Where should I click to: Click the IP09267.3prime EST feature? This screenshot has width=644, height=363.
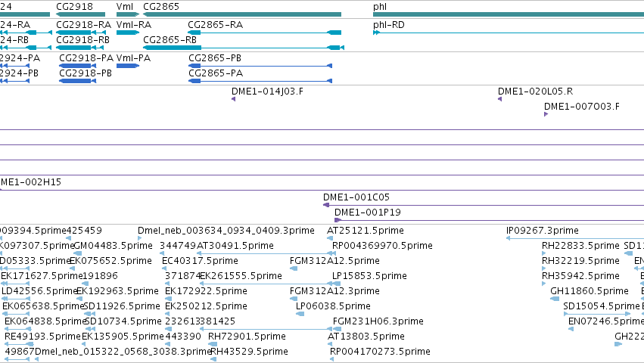click(575, 238)
